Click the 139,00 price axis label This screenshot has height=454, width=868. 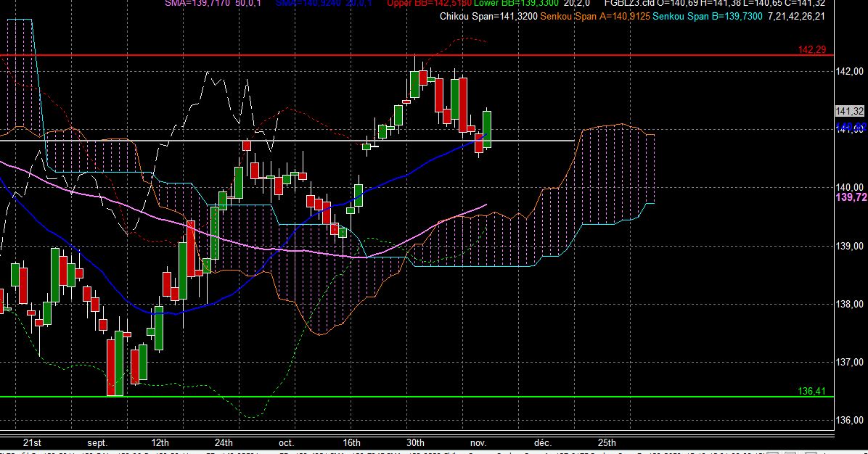(x=850, y=246)
